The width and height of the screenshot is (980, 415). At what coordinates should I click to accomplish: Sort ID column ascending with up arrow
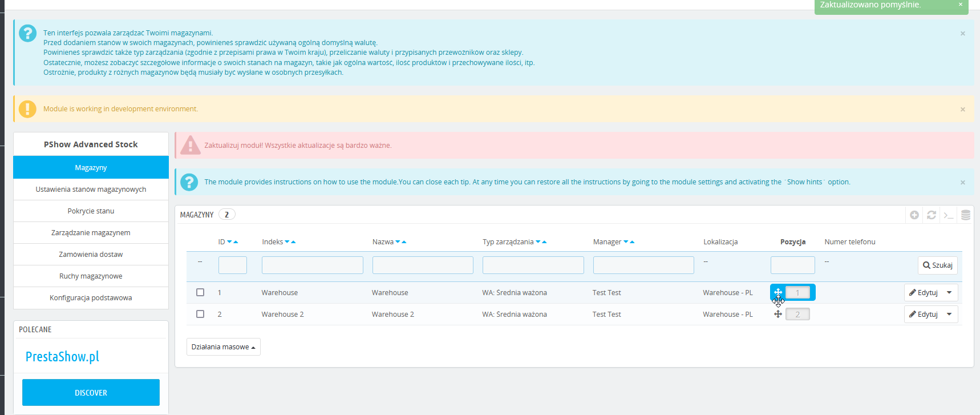tap(236, 242)
